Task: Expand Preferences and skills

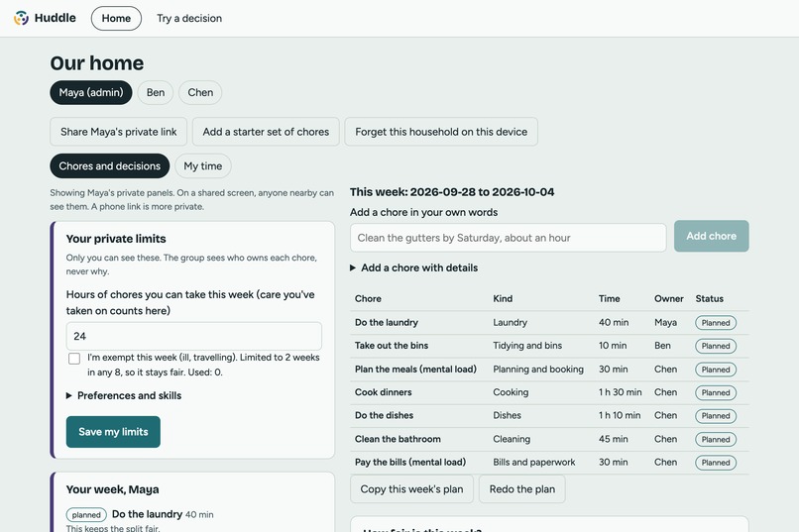Action: pos(124,395)
